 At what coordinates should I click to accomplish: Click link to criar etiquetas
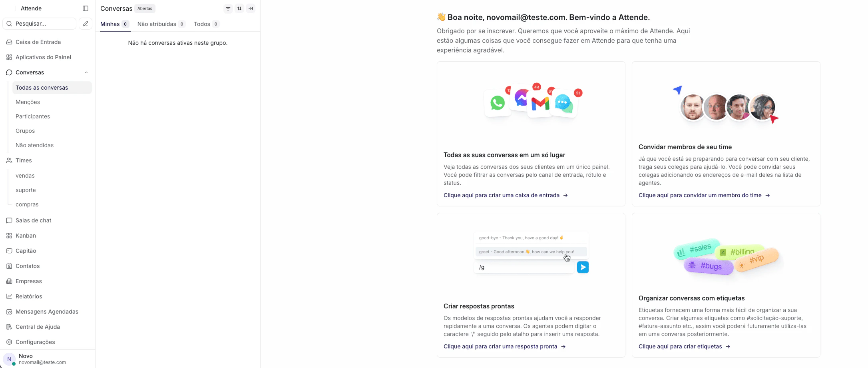point(684,346)
